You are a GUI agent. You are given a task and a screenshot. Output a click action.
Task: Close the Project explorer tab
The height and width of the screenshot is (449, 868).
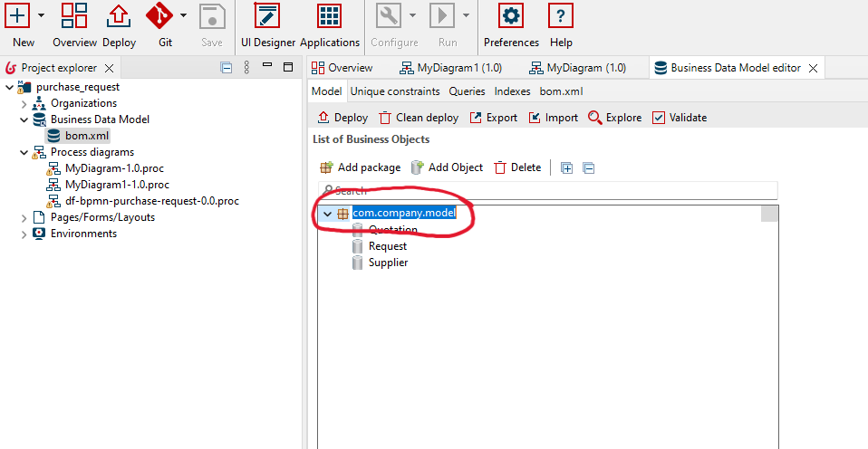pyautogui.click(x=109, y=68)
